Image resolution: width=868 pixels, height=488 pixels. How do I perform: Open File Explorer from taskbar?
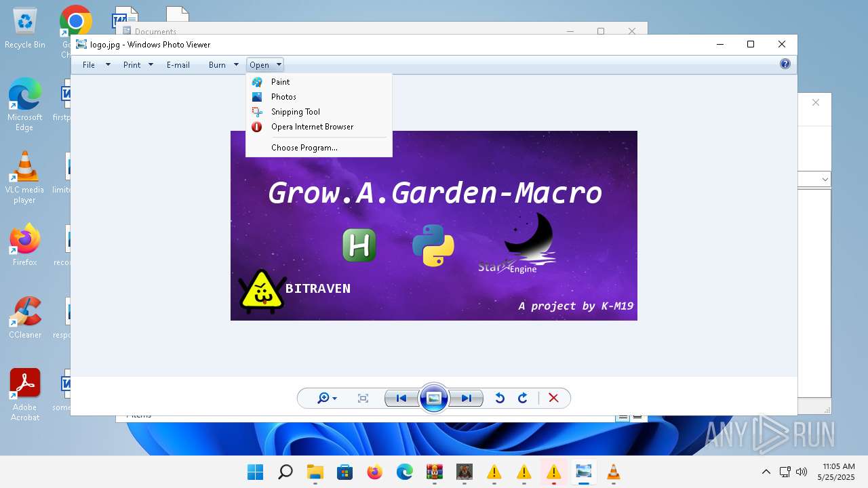[x=315, y=472]
